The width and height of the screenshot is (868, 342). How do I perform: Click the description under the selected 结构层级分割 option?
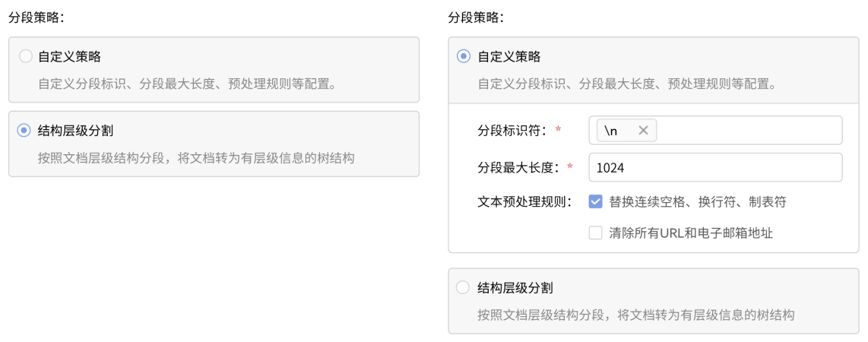tap(196, 157)
